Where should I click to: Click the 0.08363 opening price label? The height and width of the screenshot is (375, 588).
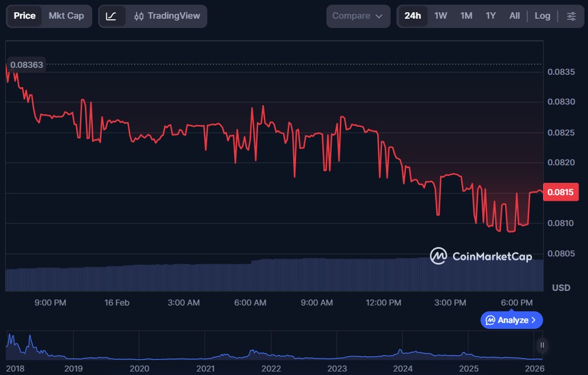point(26,64)
